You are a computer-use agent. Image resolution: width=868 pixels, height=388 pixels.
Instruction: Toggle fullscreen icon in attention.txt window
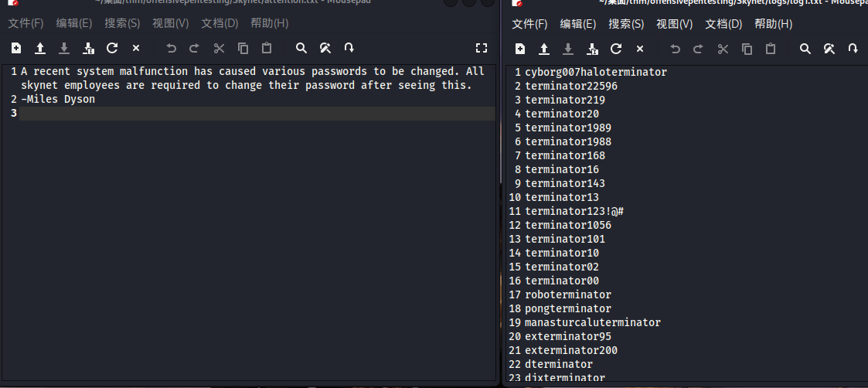482,48
